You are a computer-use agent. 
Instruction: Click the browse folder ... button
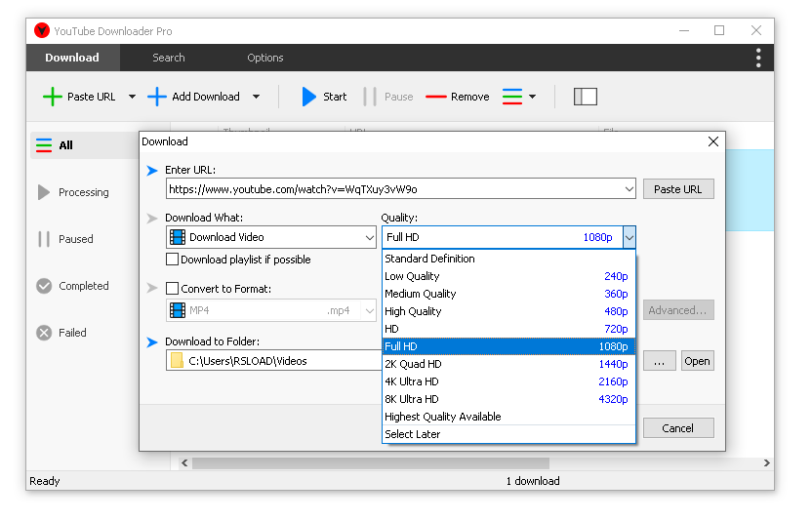(659, 361)
